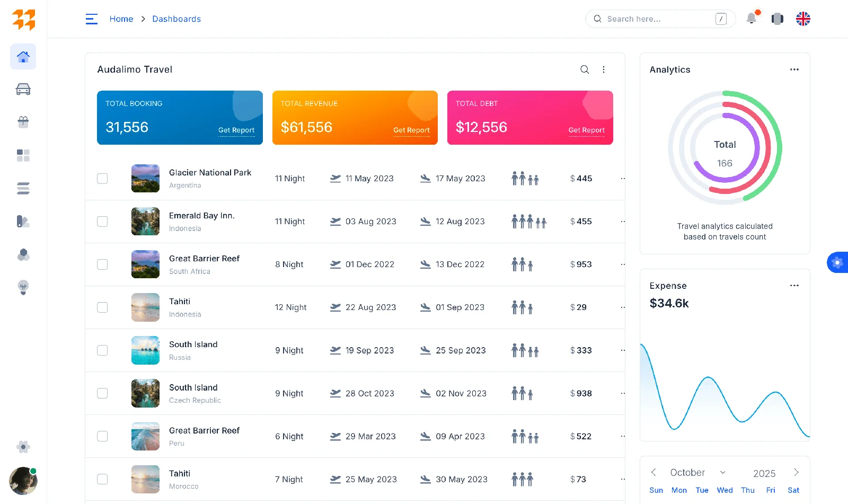Click the Home breadcrumb

(x=121, y=19)
